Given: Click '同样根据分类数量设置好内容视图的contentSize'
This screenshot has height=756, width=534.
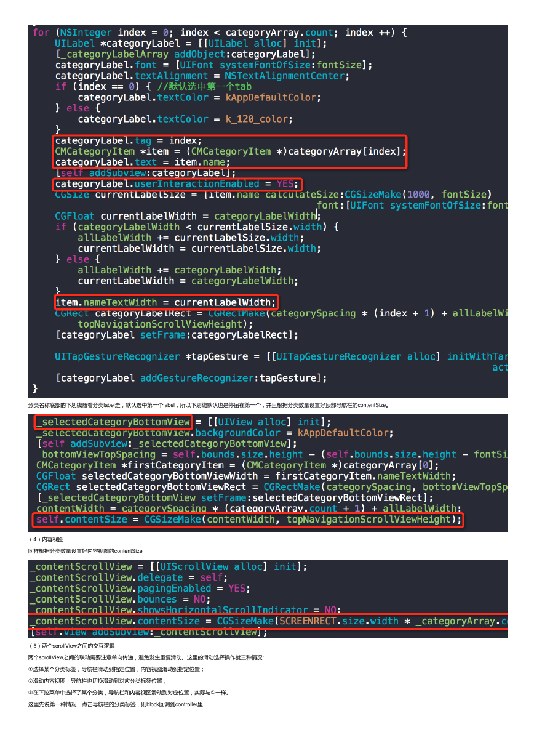Looking at the screenshot, I should click(x=85, y=550).
